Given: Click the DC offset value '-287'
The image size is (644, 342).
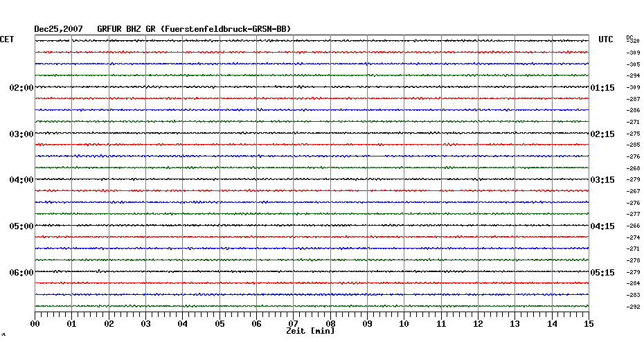Looking at the screenshot, I should click(633, 100).
